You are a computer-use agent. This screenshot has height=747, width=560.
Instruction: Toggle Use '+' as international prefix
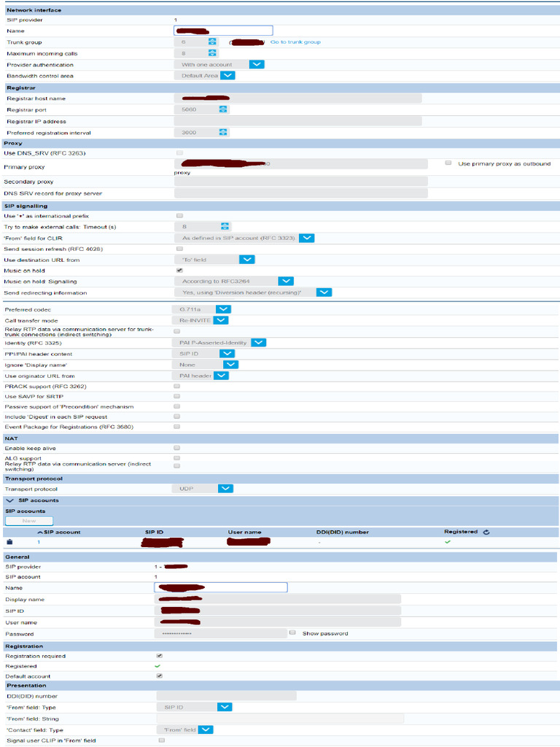pos(179,216)
